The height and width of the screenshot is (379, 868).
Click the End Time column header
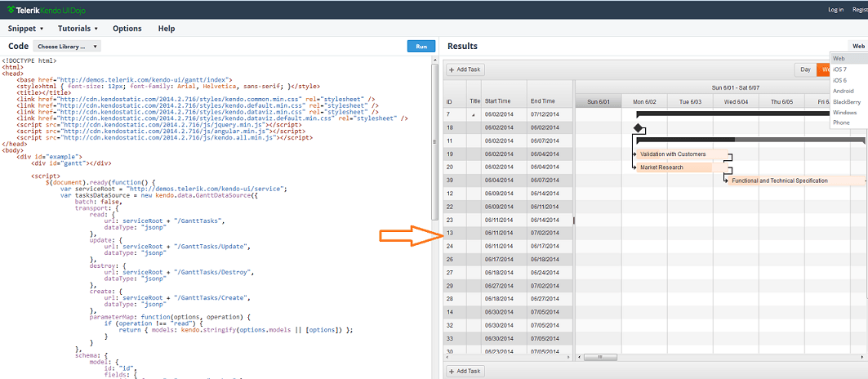click(x=550, y=101)
